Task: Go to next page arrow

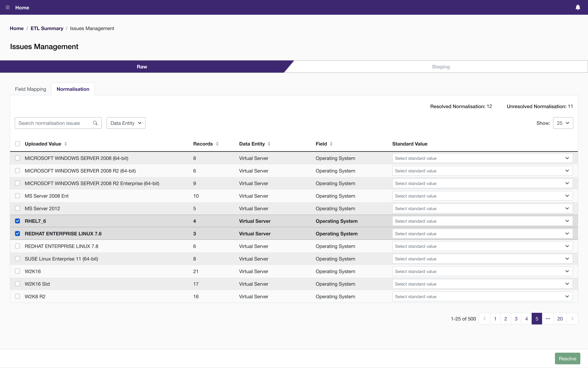Action: (x=572, y=319)
